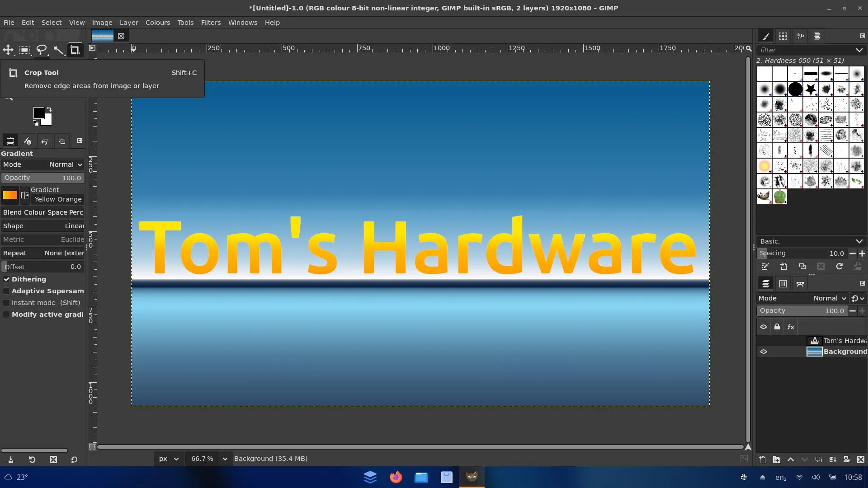The image size is (868, 488).
Task: Click the black foreground colour swatch
Action: [x=38, y=112]
